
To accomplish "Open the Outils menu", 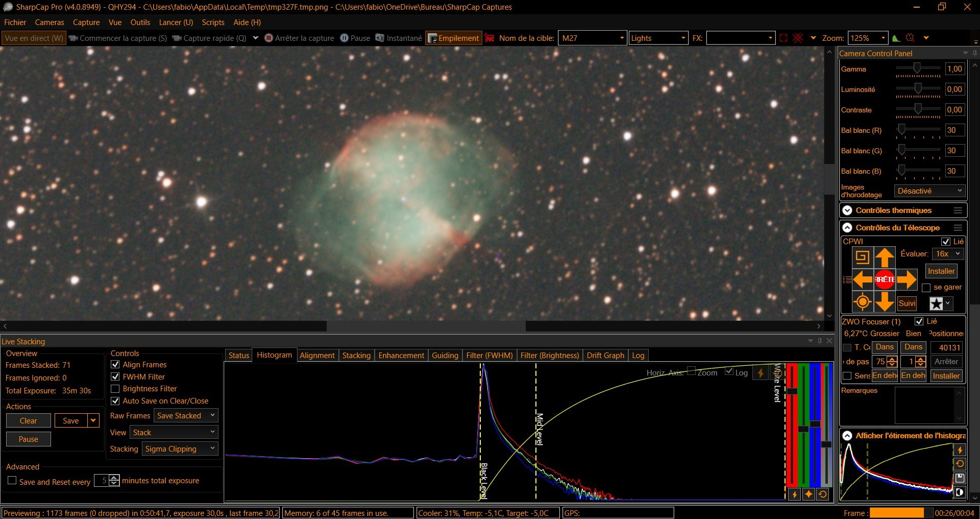I will pos(140,22).
